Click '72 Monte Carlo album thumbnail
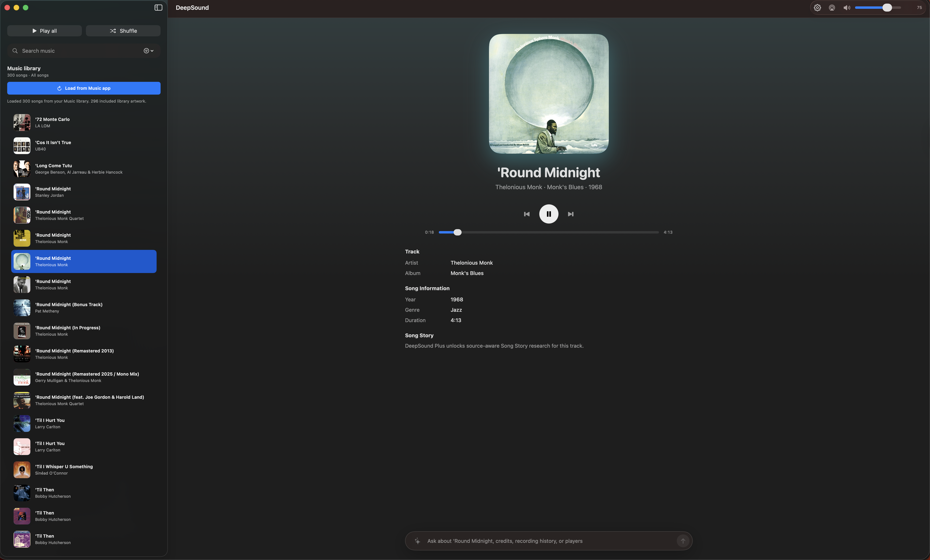The width and height of the screenshot is (930, 560). click(22, 123)
